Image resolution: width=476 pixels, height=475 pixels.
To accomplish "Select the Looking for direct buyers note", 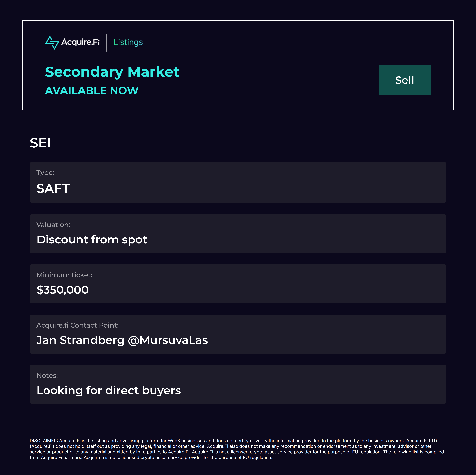I will [x=109, y=390].
